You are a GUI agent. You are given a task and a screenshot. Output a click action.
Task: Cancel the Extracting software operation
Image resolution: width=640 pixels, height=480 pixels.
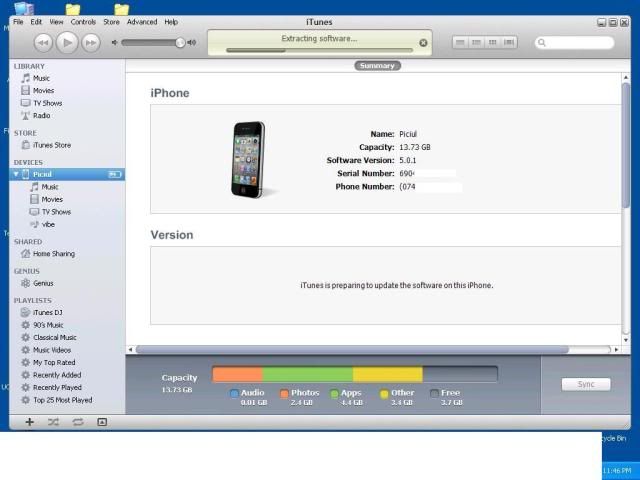(423, 43)
